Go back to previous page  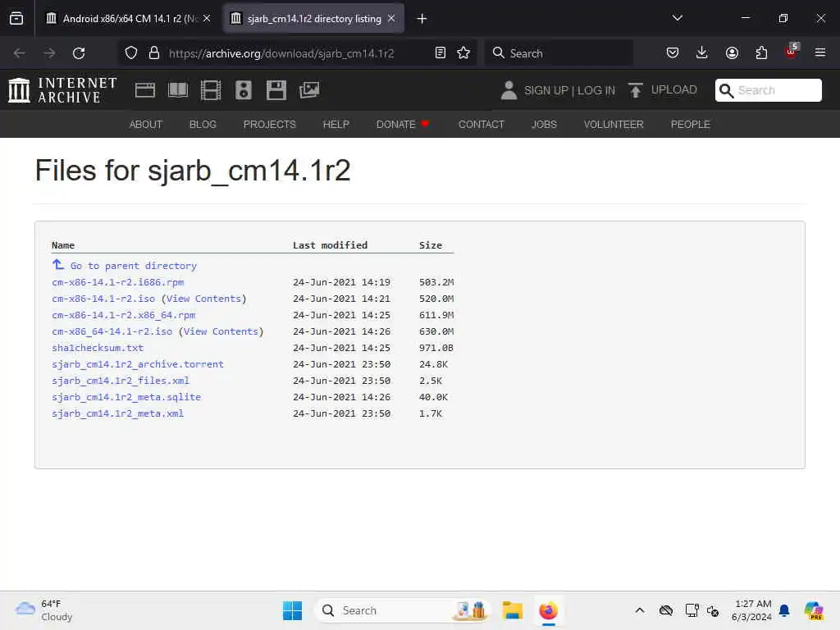(20, 53)
